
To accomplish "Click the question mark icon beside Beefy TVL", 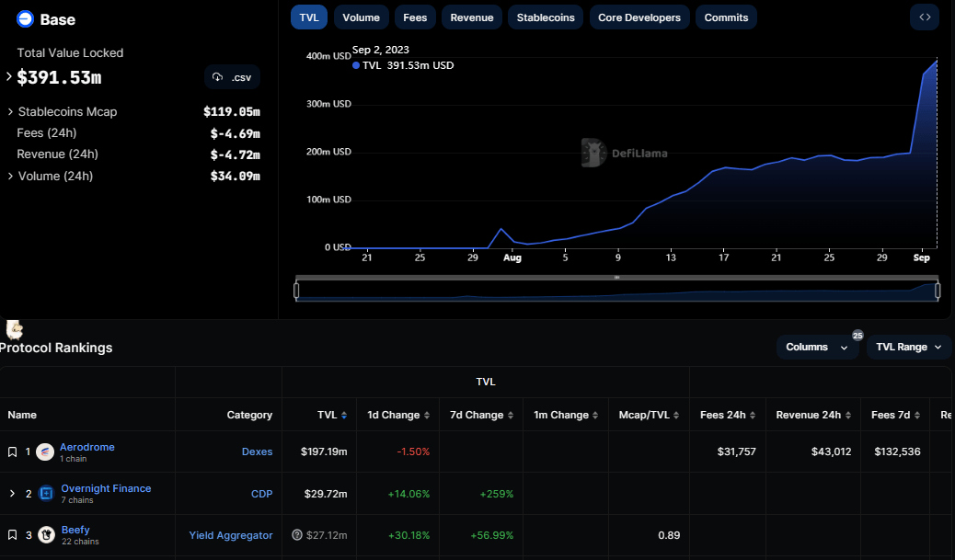I will [x=297, y=535].
